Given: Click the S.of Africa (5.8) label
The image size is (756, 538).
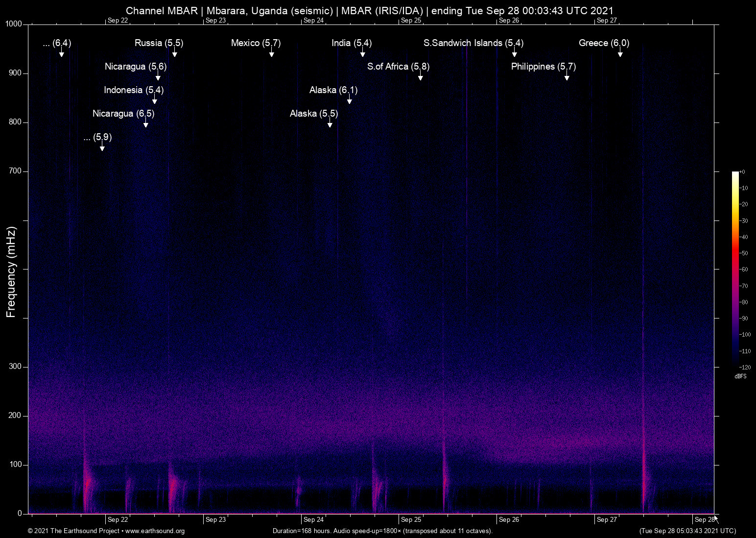Looking at the screenshot, I should pos(398,66).
